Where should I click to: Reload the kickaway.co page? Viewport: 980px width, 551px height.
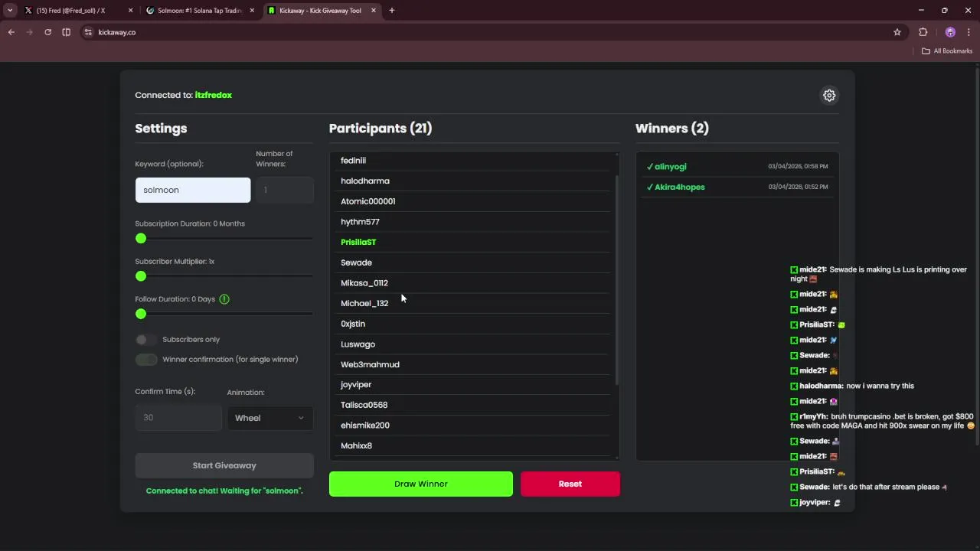pos(48,32)
